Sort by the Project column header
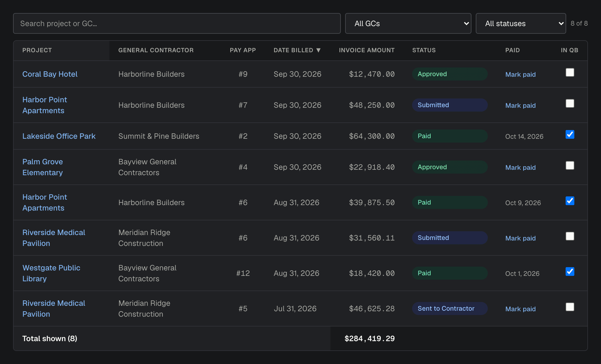601x364 pixels. 37,50
